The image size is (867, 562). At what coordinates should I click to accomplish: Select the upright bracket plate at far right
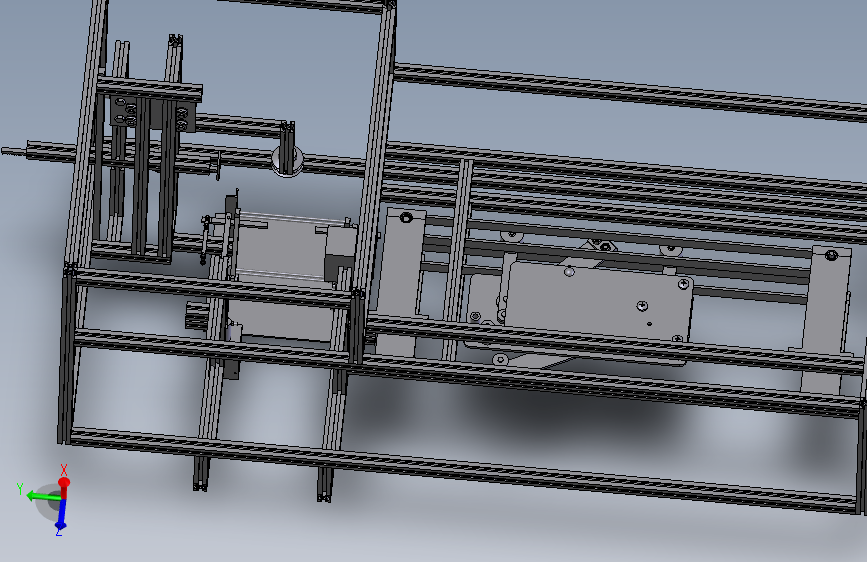tap(826, 318)
